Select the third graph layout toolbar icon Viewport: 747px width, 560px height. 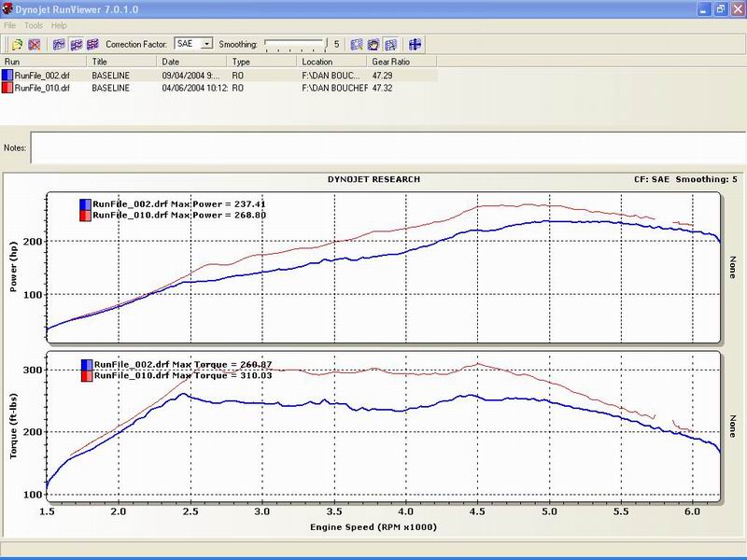tap(92, 44)
